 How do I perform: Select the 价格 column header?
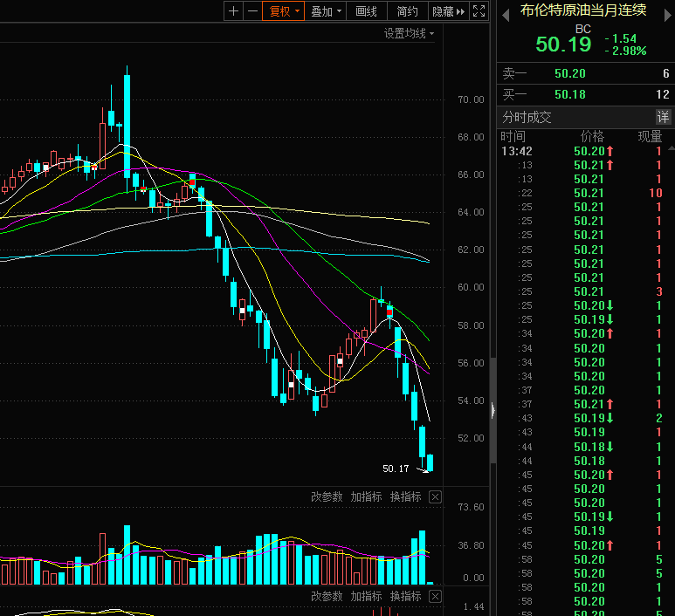(x=592, y=137)
